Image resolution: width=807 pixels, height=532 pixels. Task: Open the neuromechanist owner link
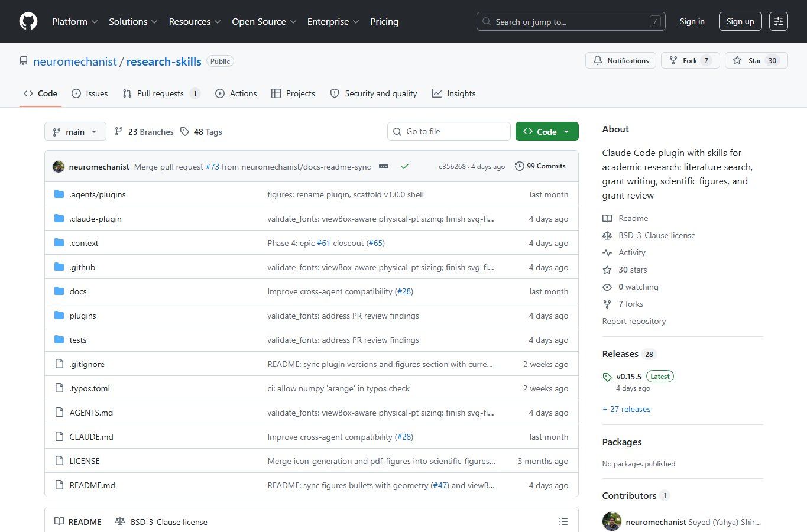point(75,61)
